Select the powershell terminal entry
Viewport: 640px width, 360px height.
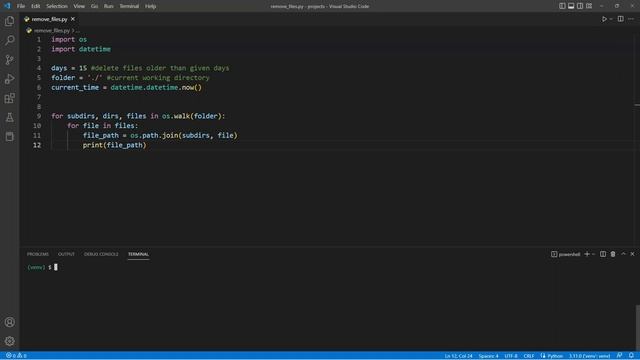click(x=565, y=254)
